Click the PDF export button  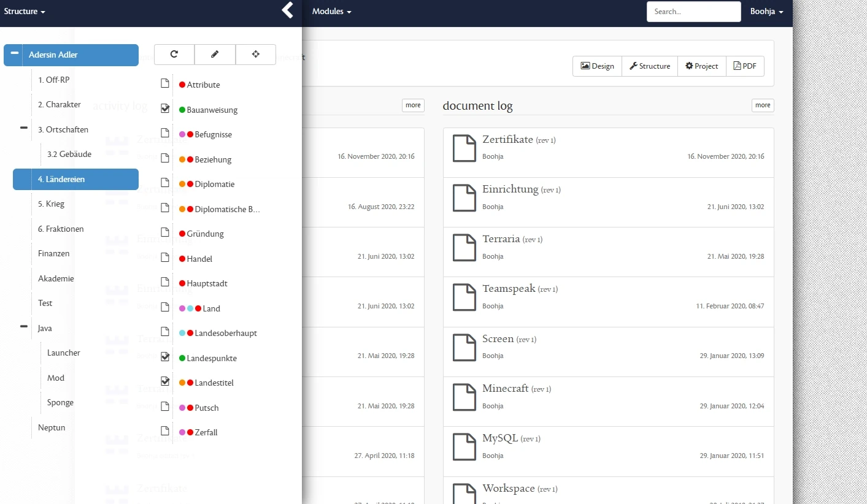click(x=745, y=66)
